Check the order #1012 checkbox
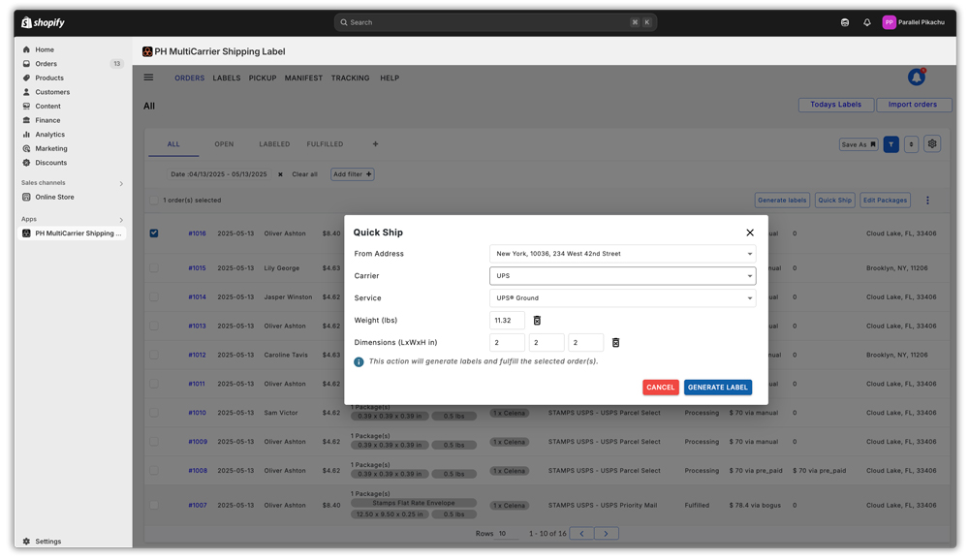The height and width of the screenshot is (560, 969). tap(154, 355)
